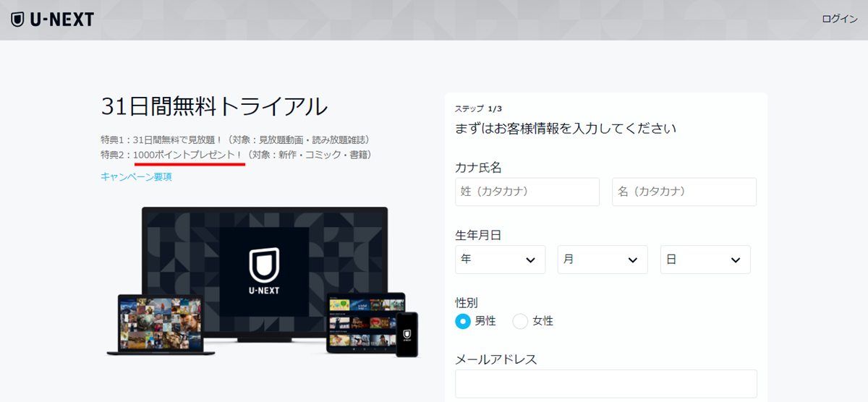The width and height of the screenshot is (868, 402).
Task: Click the メールアドレス input field
Action: [x=606, y=384]
